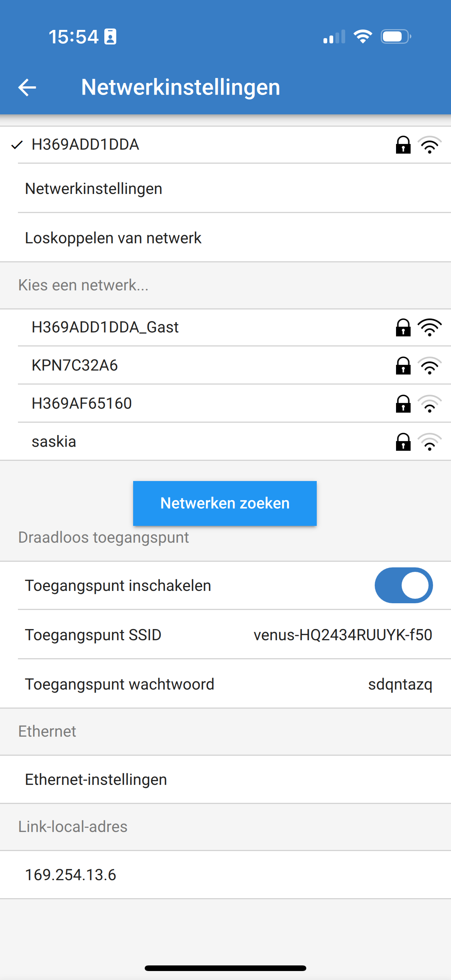The height and width of the screenshot is (980, 451).
Task: Click the Netwerken zoeken button
Action: point(224,503)
